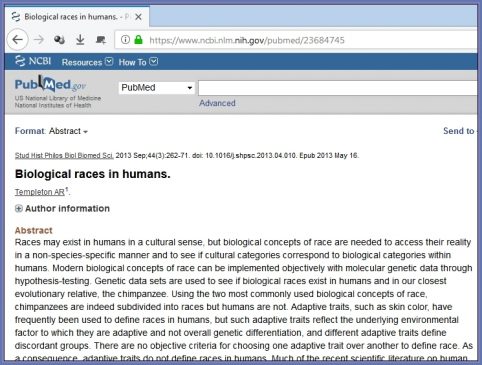Viewport: 482px width, 365px height.
Task: Select the Biological races in humans browser tab
Action: [x=77, y=17]
